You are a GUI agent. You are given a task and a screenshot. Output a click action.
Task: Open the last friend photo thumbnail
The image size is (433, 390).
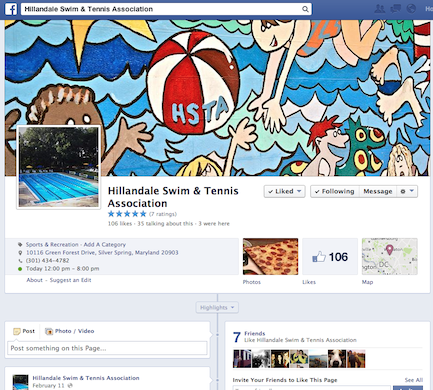tap(356, 359)
